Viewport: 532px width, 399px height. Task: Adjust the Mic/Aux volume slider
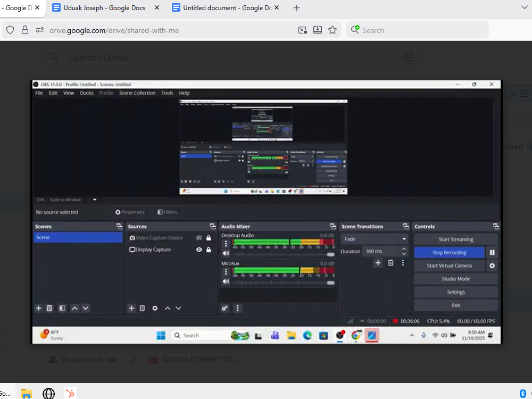284,282
